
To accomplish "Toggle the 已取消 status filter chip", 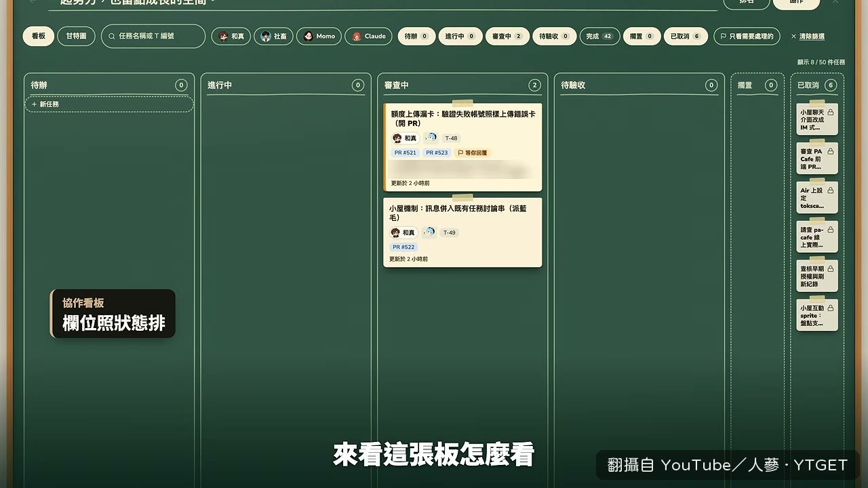I will pos(686,36).
